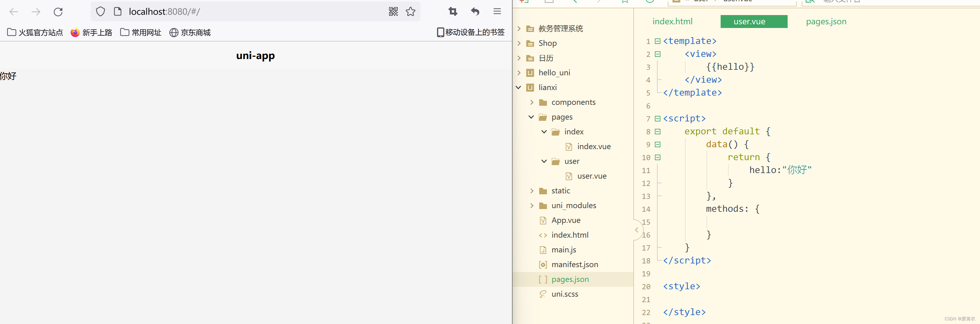Select the Shop project icon
This screenshot has height=324, width=980.
pyautogui.click(x=530, y=43)
